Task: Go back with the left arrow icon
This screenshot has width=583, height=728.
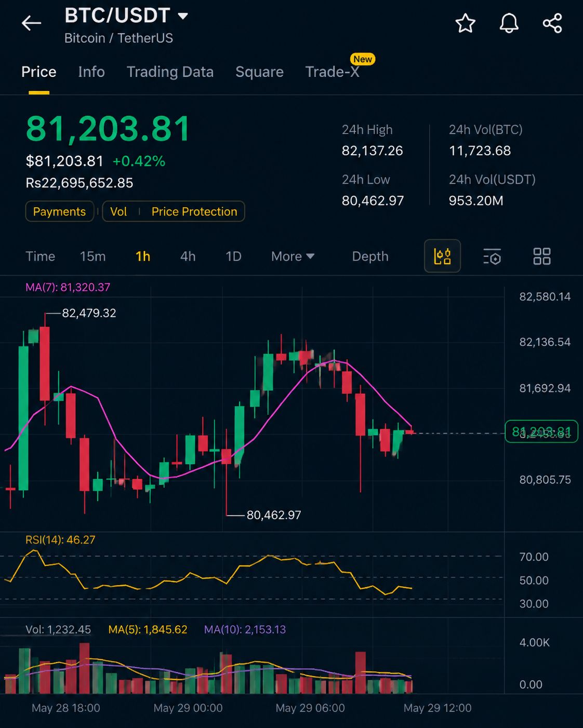Action: (31, 23)
